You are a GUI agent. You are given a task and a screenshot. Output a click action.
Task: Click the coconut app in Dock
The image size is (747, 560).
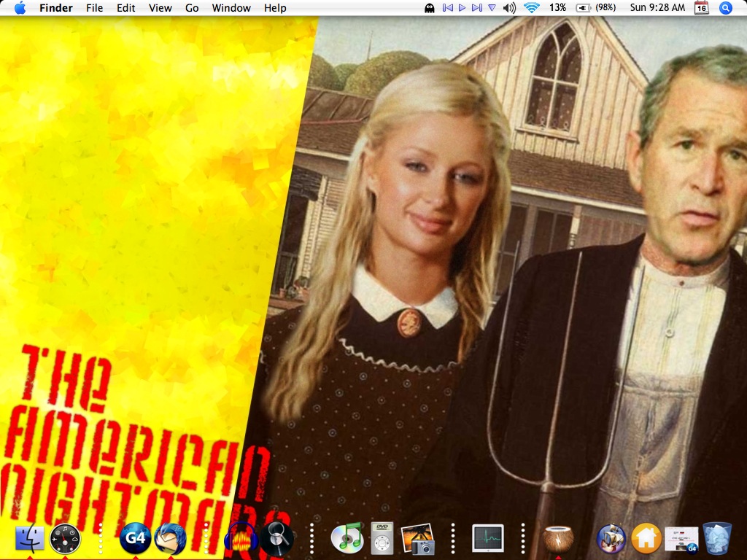tap(558, 539)
